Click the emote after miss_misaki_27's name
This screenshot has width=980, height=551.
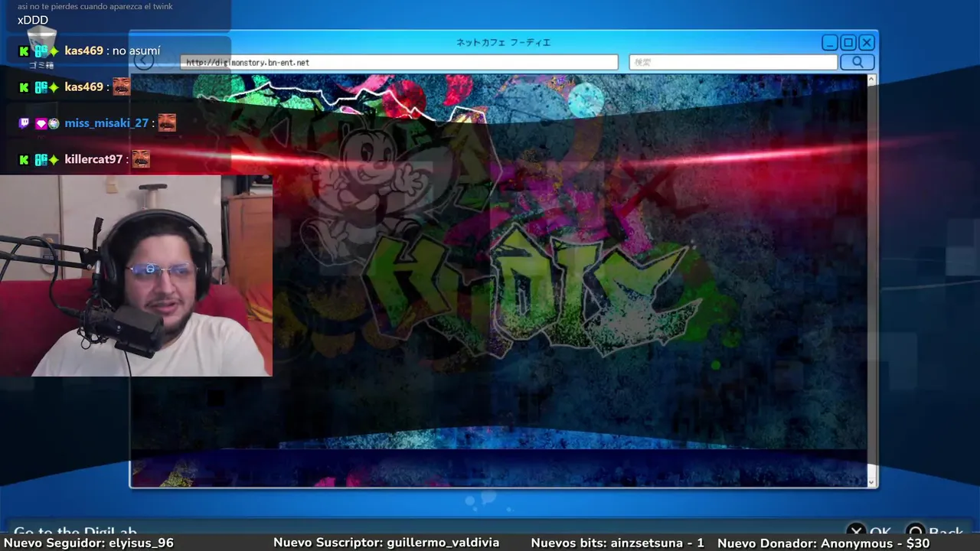pos(167,122)
